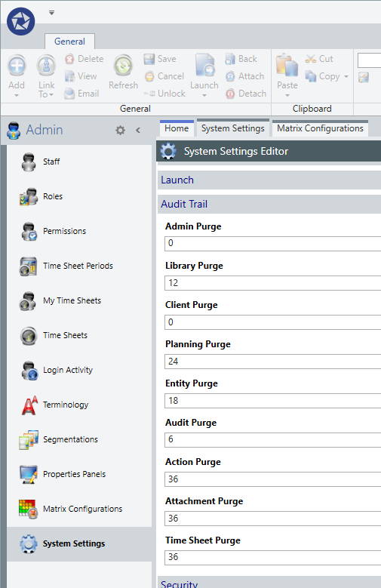The width and height of the screenshot is (381, 588).
Task: Collapse the Audit Trail section header
Action: [269, 204]
